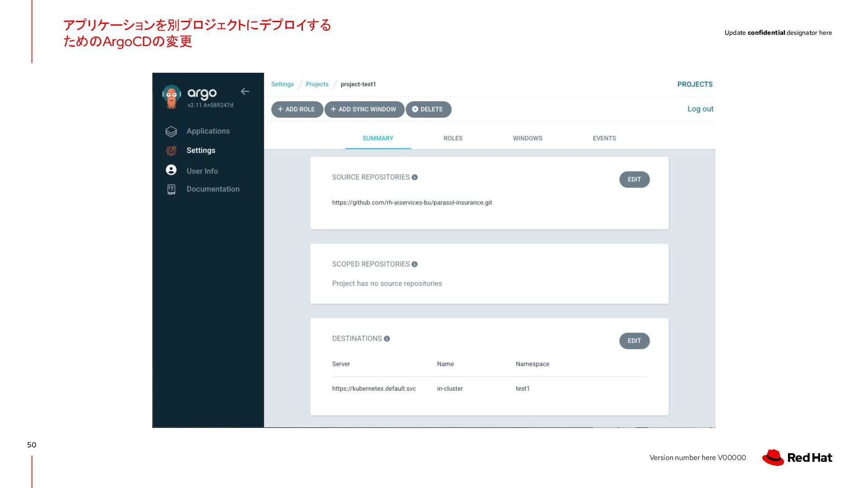Viewport: 868px width, 488px height.
Task: Click the User Info avatar icon
Action: tap(171, 170)
